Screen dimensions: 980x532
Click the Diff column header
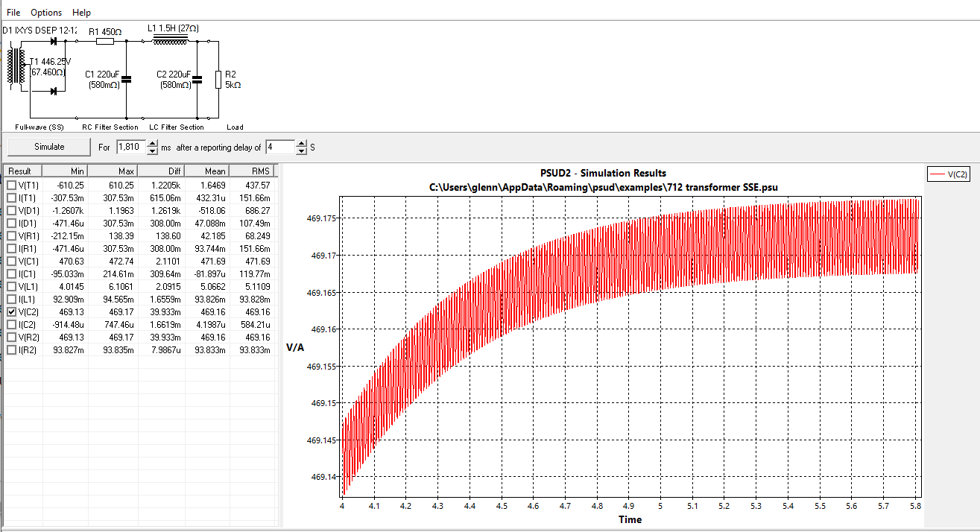[160, 171]
